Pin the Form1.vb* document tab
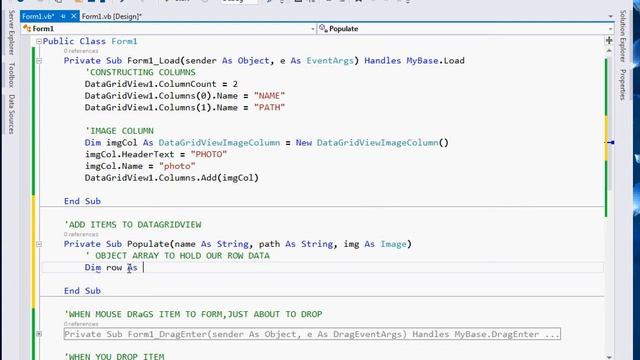The width and height of the screenshot is (640, 360). 63,16
